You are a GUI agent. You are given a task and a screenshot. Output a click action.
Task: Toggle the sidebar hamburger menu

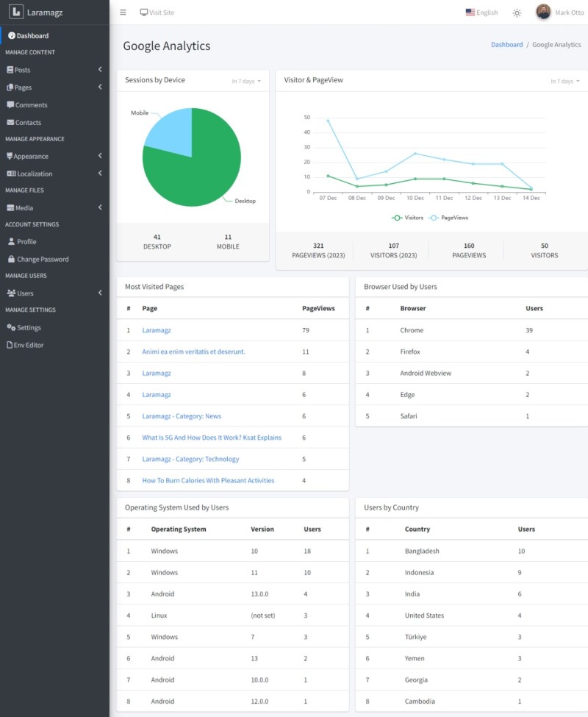(123, 13)
